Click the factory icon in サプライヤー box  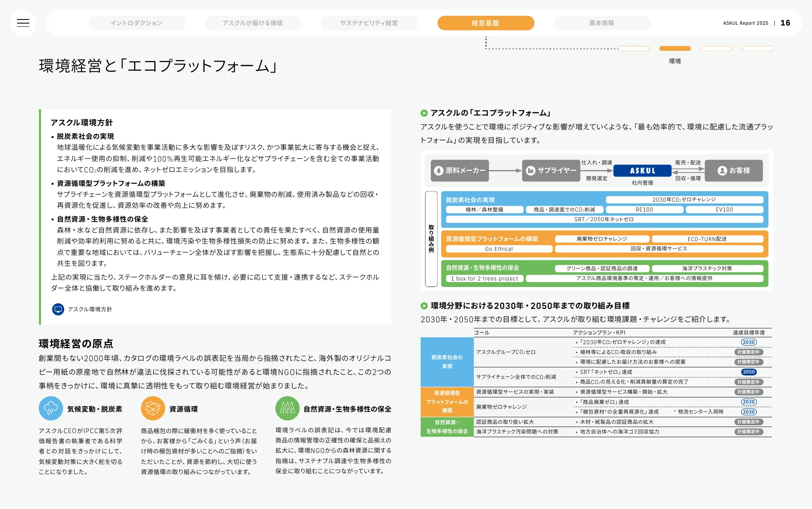tap(531, 170)
